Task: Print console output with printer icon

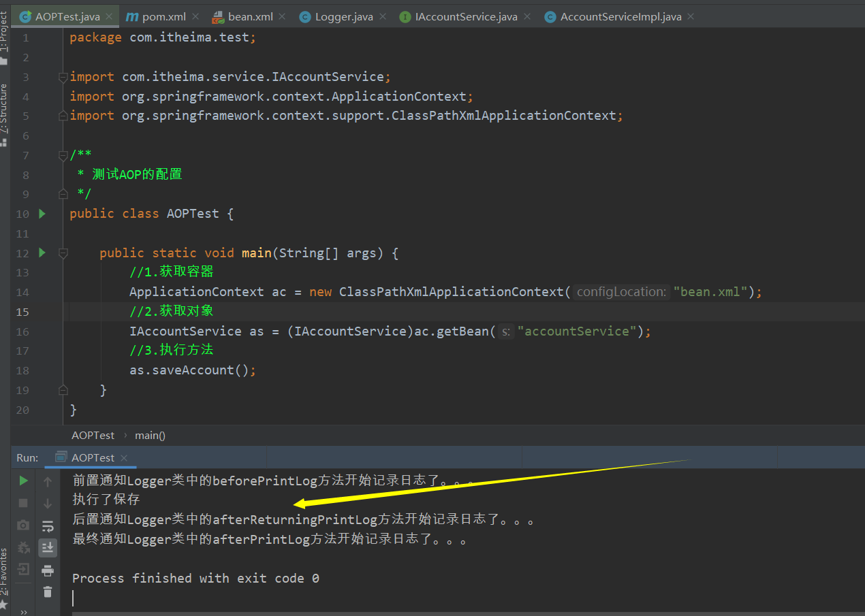Action: coord(48,570)
